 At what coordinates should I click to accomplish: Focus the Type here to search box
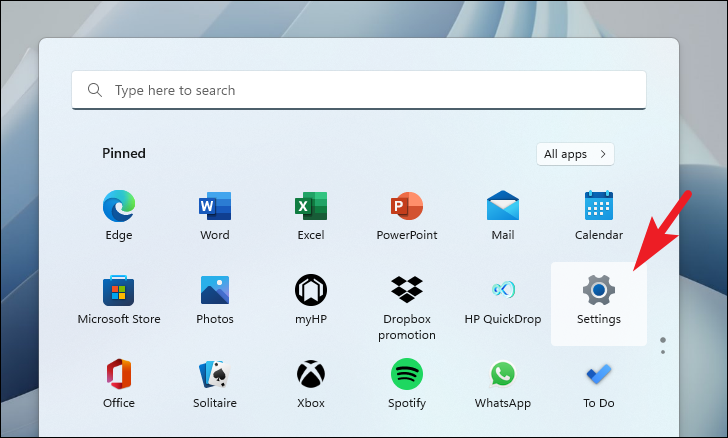click(x=359, y=90)
